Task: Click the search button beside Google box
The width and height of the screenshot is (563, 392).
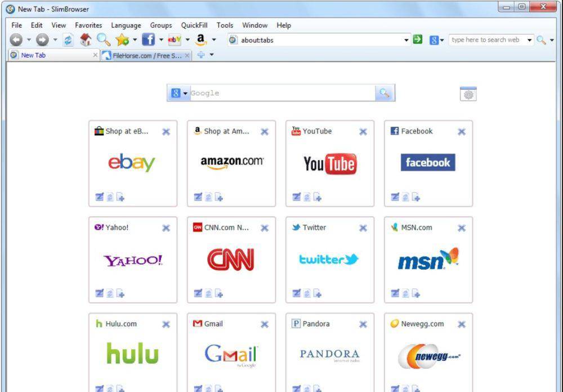Action: [385, 93]
